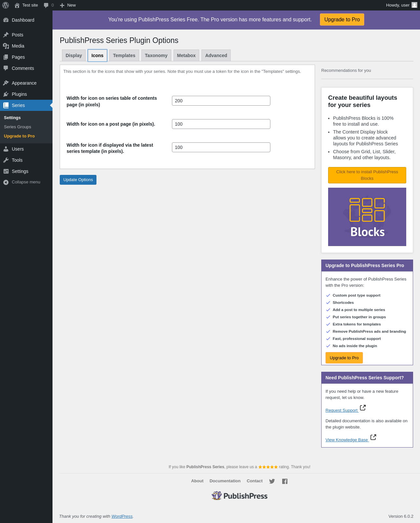Open the Blocks promotional image

point(367,217)
